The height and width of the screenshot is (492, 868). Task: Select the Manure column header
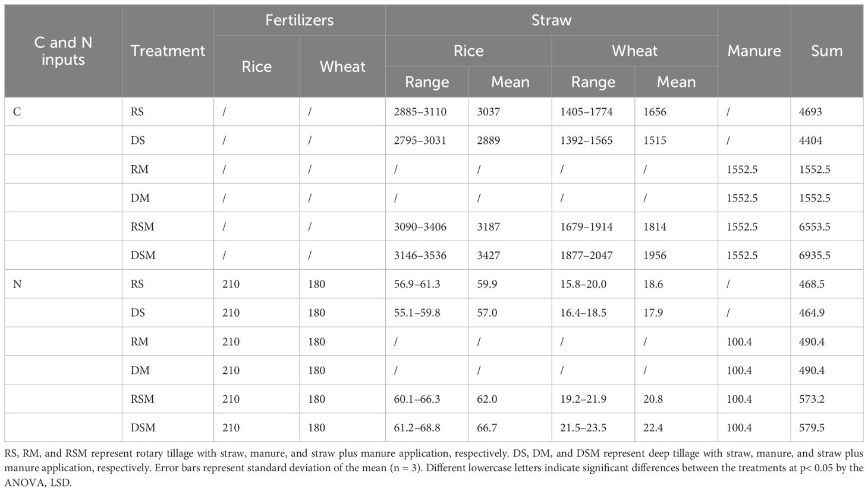[x=754, y=51]
